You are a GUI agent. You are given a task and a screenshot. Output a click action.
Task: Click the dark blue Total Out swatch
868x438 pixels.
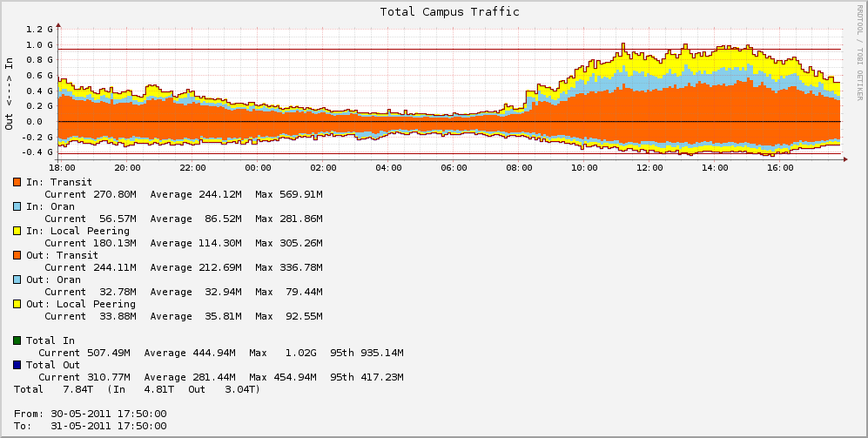tap(17, 365)
